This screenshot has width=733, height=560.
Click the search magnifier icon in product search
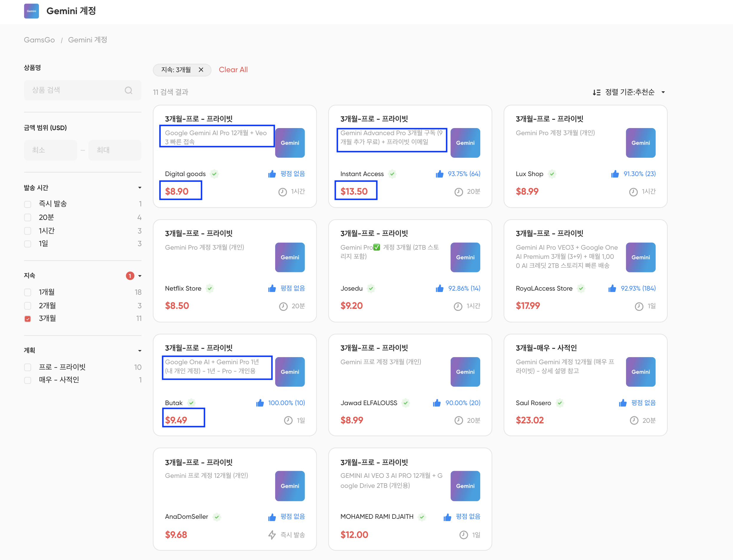[x=128, y=90]
